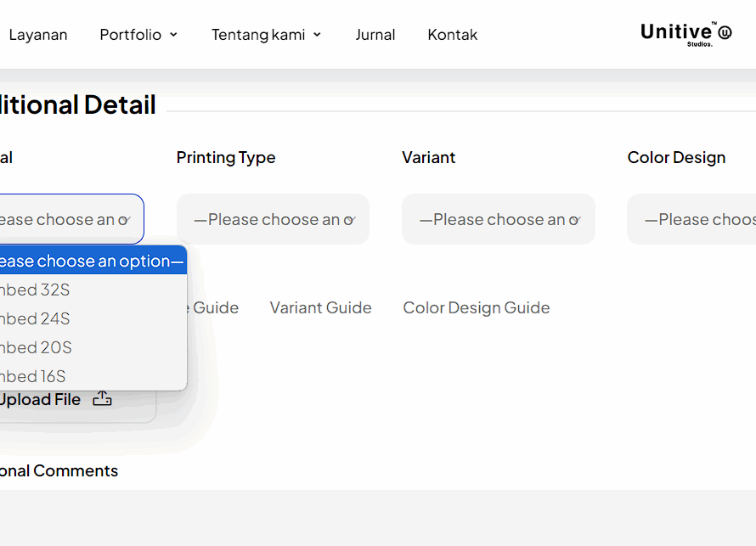Go to the Jurnal page
The width and height of the screenshot is (756, 546).
pos(375,35)
